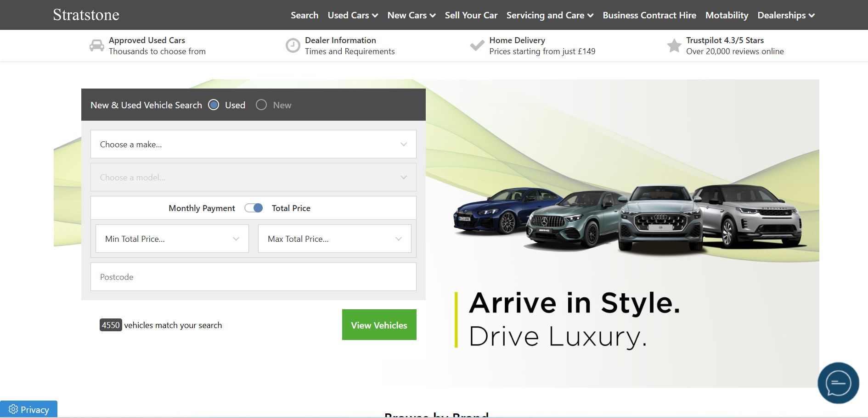The width and height of the screenshot is (868, 418).
Task: Expand the Min Total Price dropdown
Action: pos(172,239)
